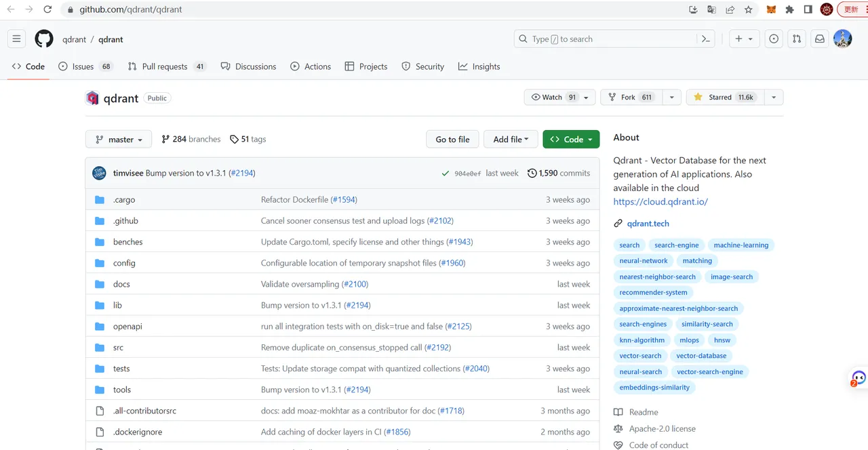Click the browser reload button
Viewport: 868px width, 450px height.
[x=47, y=9]
